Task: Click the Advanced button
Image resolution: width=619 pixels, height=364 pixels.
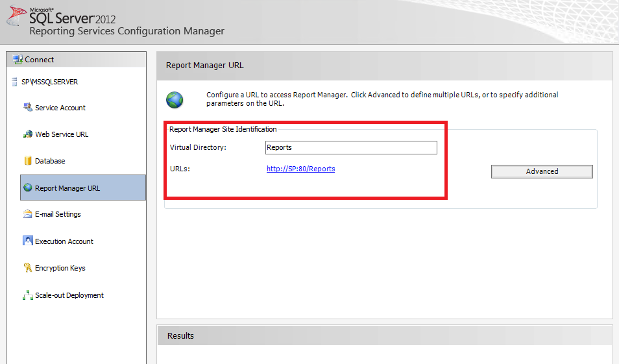Action: (x=542, y=171)
